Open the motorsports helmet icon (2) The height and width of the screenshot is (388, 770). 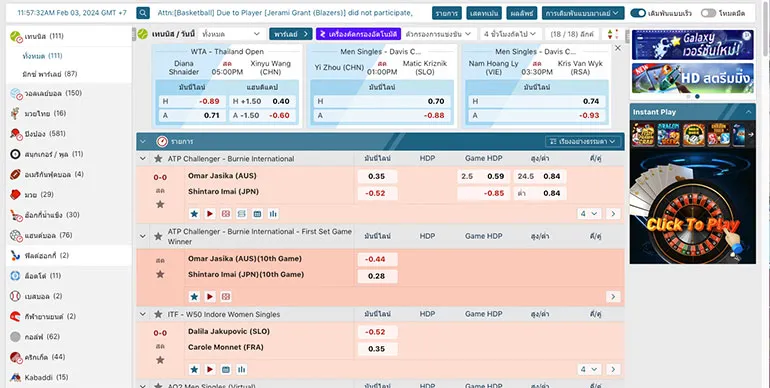pyautogui.click(x=16, y=317)
